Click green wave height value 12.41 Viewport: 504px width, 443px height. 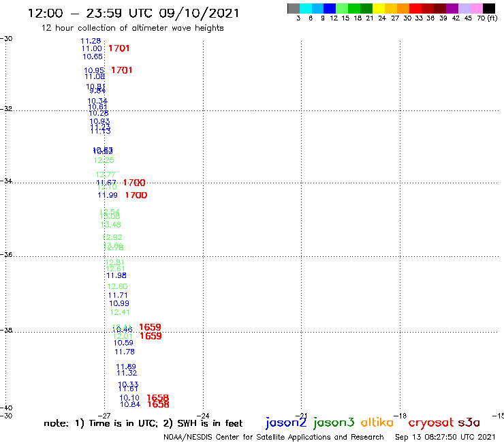point(120,312)
